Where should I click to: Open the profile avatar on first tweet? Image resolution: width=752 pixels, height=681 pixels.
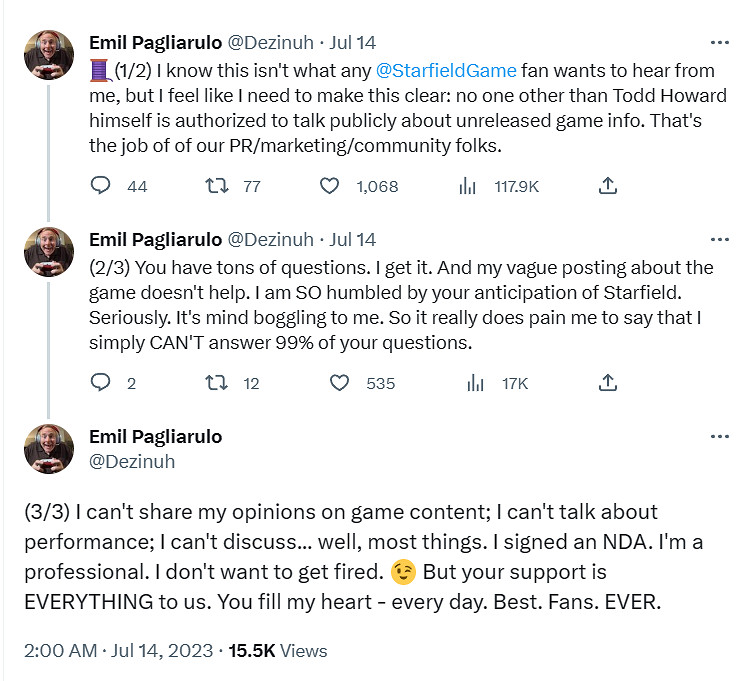click(x=49, y=55)
